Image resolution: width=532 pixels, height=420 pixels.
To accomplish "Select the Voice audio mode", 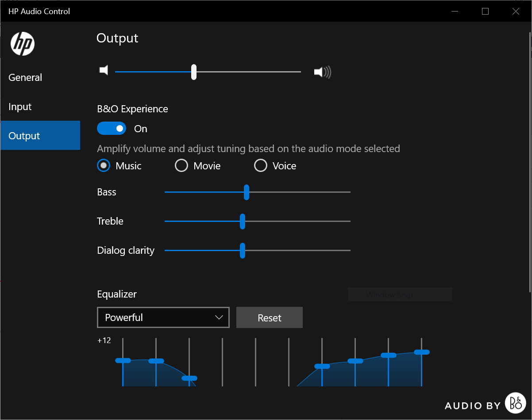I will tap(261, 166).
